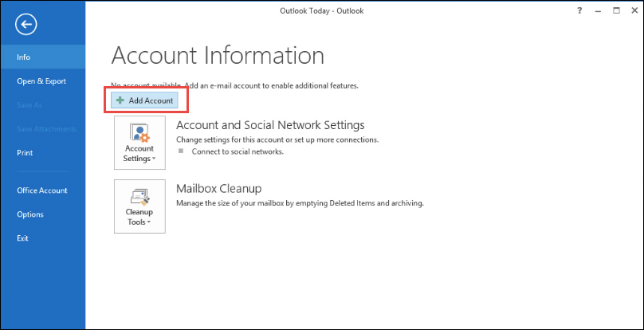Minimize the Outlook window
This screenshot has width=644, height=330.
[x=598, y=11]
